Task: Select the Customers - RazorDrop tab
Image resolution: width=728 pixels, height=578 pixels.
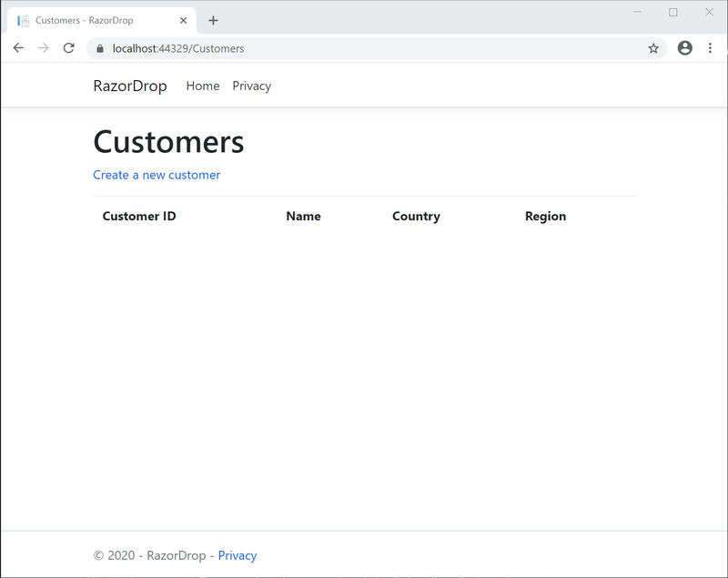Action: coord(102,20)
